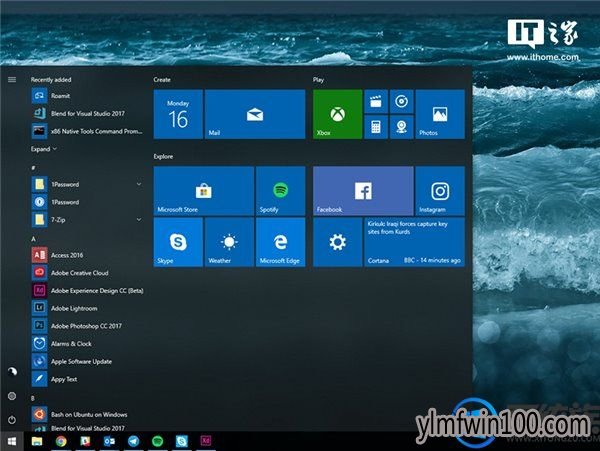Expand the Recently added list
The width and height of the screenshot is (600, 451).
coord(44,149)
